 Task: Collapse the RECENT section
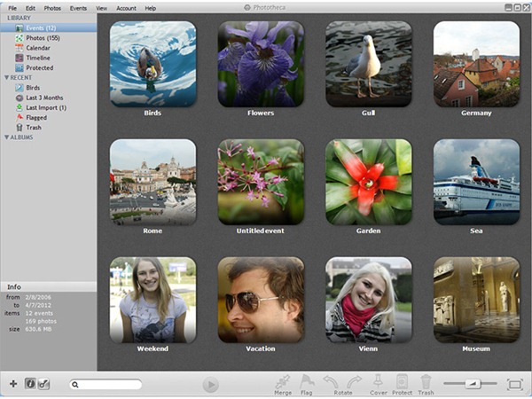[7, 78]
